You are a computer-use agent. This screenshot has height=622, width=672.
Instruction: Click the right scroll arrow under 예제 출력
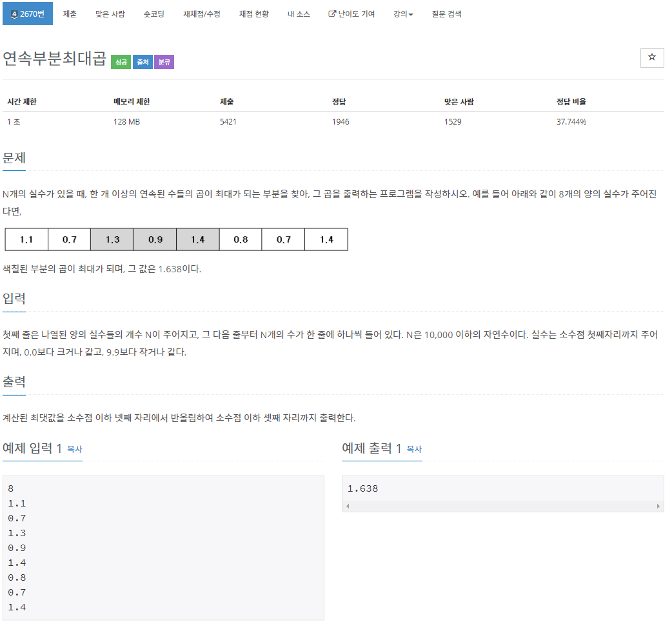click(658, 507)
